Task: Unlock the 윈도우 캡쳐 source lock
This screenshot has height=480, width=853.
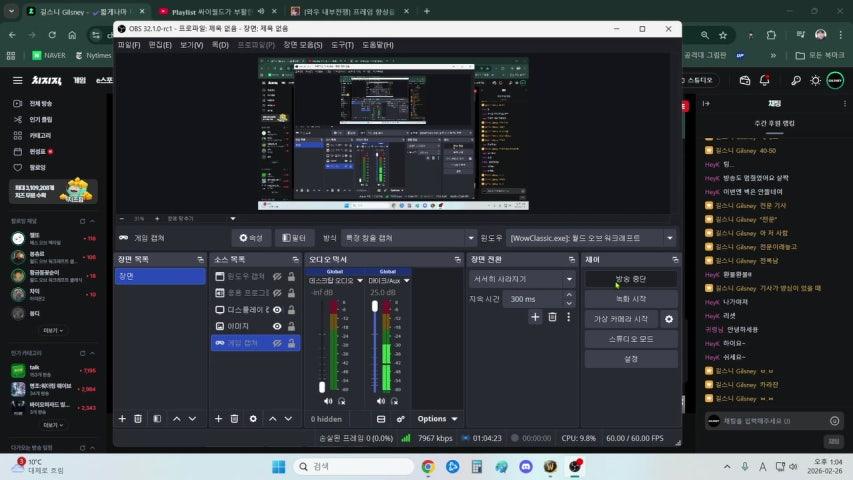Action: pos(291,276)
